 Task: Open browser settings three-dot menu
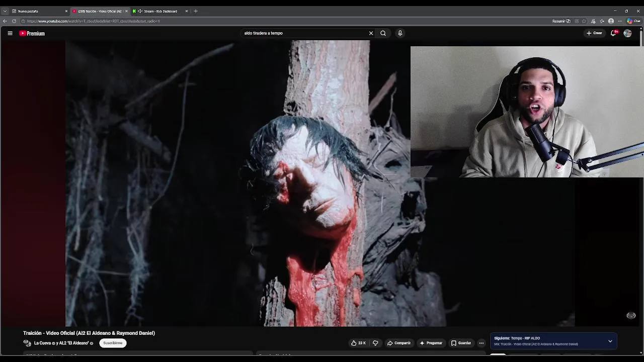coord(620,21)
